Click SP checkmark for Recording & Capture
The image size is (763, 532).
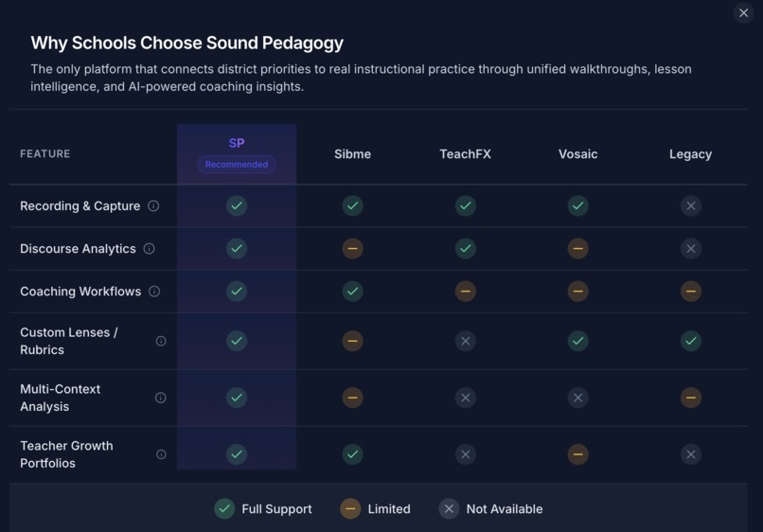tap(237, 205)
